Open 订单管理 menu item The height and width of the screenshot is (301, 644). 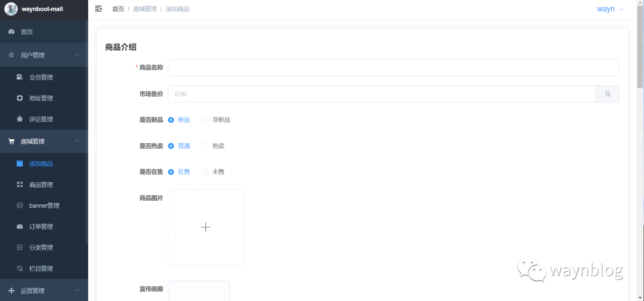[44, 226]
